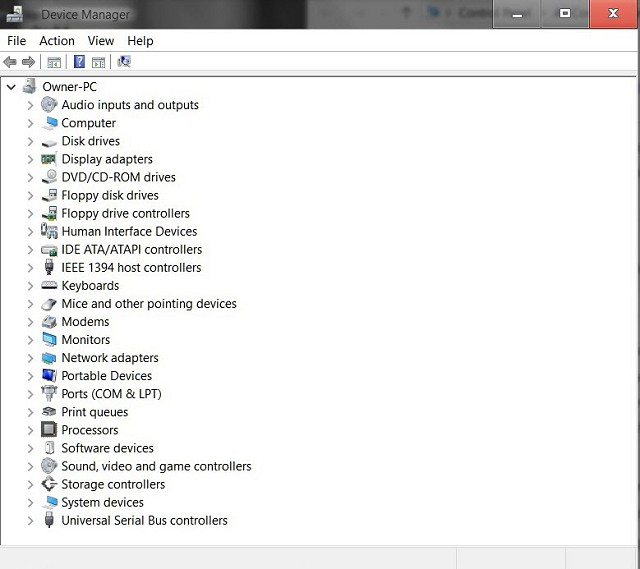Click the Forward arrow toolbar icon
Viewport: 640px width, 569px height.
pos(28,62)
